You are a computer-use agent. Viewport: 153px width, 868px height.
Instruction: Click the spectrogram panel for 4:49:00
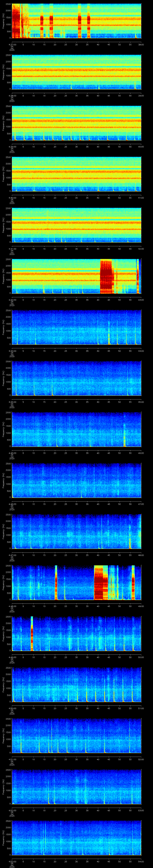[76, 633]
